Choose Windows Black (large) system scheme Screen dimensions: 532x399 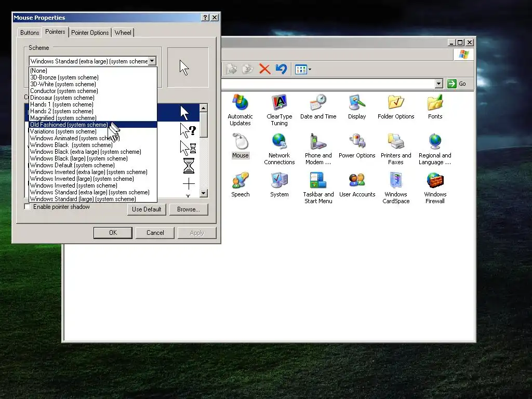click(x=92, y=158)
